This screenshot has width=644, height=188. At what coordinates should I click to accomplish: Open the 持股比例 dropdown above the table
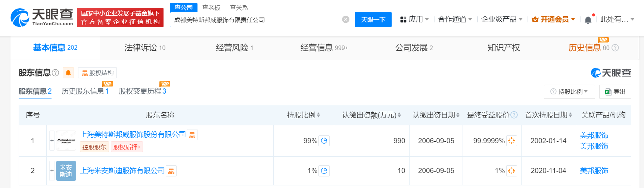tap(569, 91)
